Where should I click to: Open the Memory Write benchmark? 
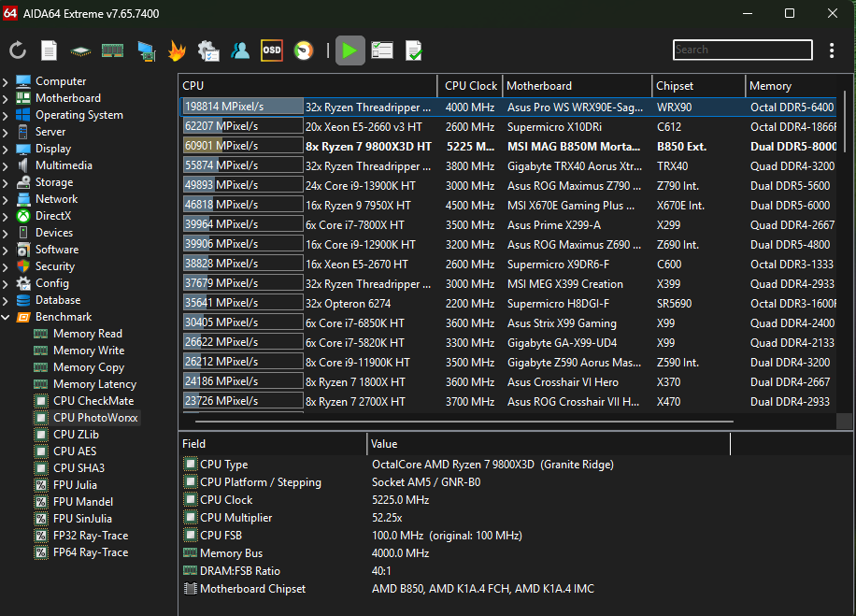click(89, 351)
